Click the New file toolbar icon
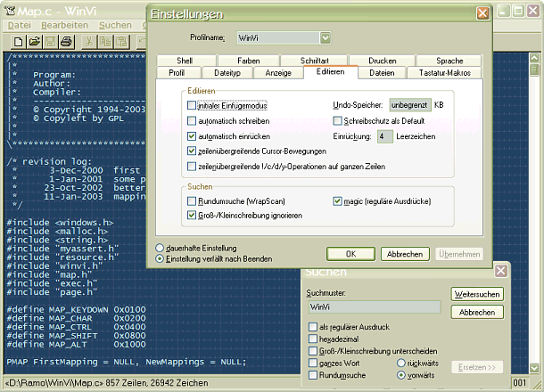544x392 pixels. pos(18,42)
